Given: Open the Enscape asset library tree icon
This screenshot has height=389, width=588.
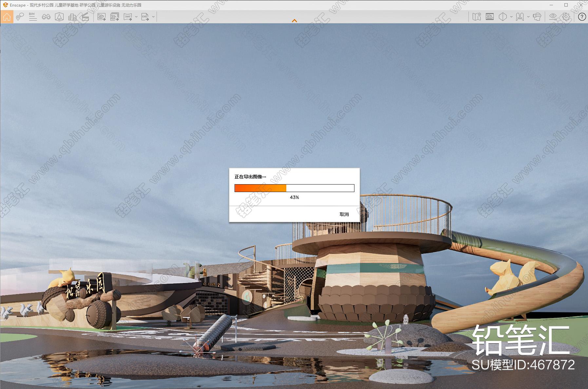Looking at the screenshot, I should [x=59, y=16].
